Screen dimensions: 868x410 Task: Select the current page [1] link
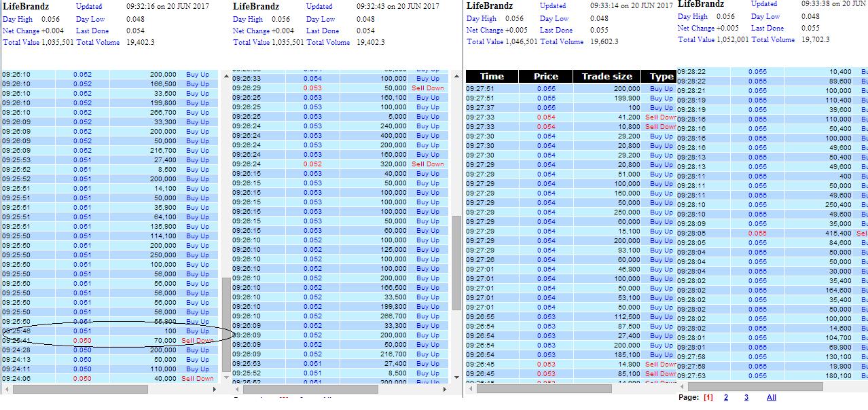click(708, 398)
